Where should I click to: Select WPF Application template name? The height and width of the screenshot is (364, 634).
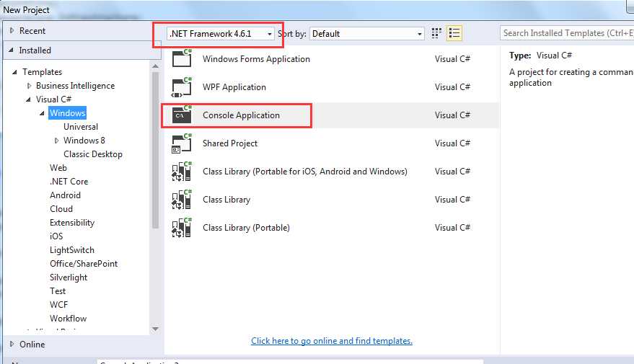234,87
